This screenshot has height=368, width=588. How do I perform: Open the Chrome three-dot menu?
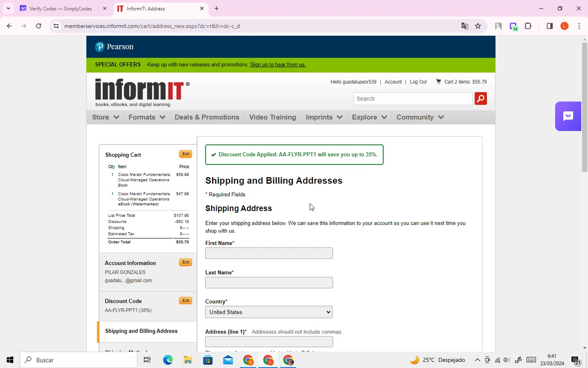[x=579, y=26]
